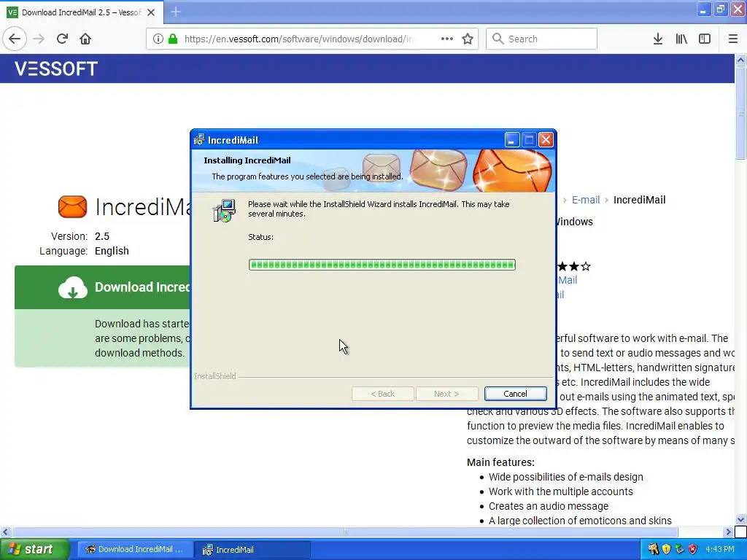Click the network connection tray icon

[x=680, y=549]
